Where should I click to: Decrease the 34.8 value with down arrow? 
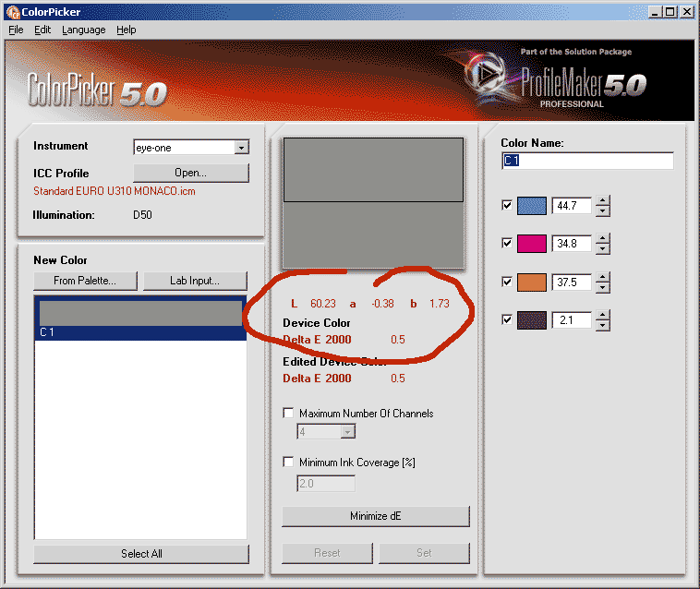tap(603, 248)
